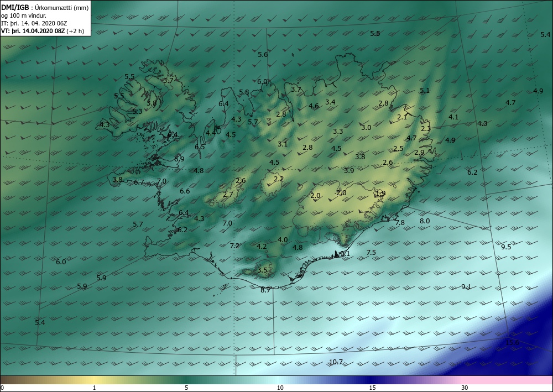Image resolution: width=553 pixels, height=392 pixels.
Task: Click the colour scale label '30'
Action: 465,388
